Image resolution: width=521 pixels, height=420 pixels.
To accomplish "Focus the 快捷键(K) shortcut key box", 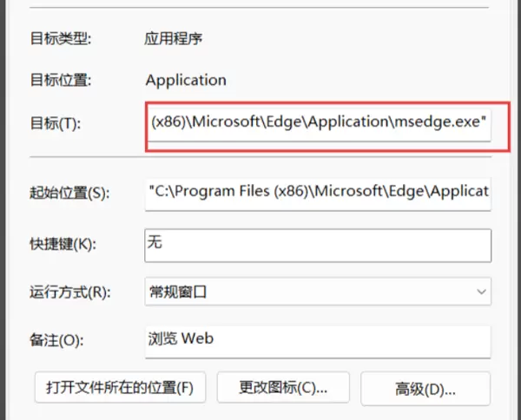I will [319, 243].
